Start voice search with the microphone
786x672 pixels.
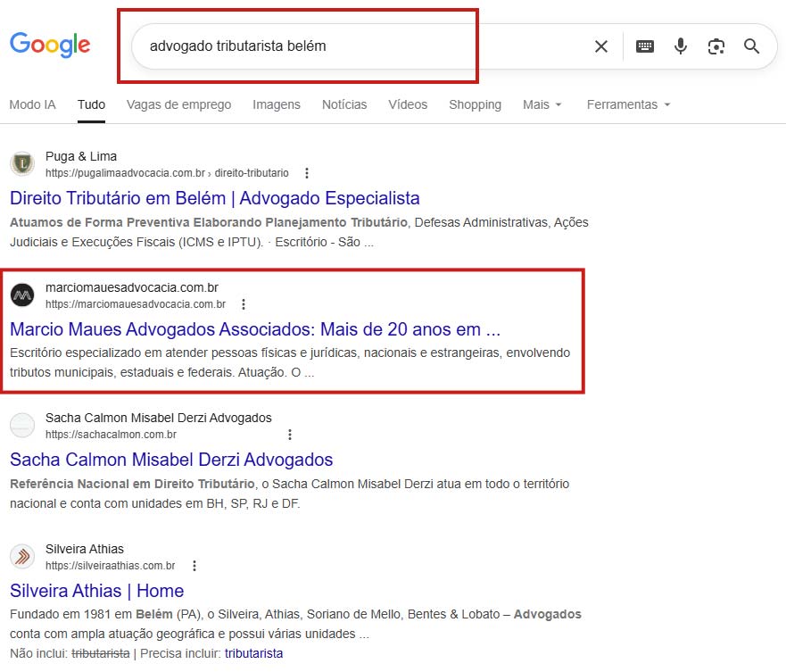[x=680, y=46]
